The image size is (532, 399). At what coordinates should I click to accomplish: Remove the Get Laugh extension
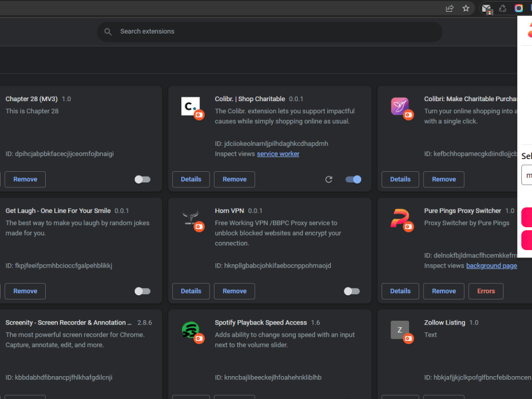(25, 291)
